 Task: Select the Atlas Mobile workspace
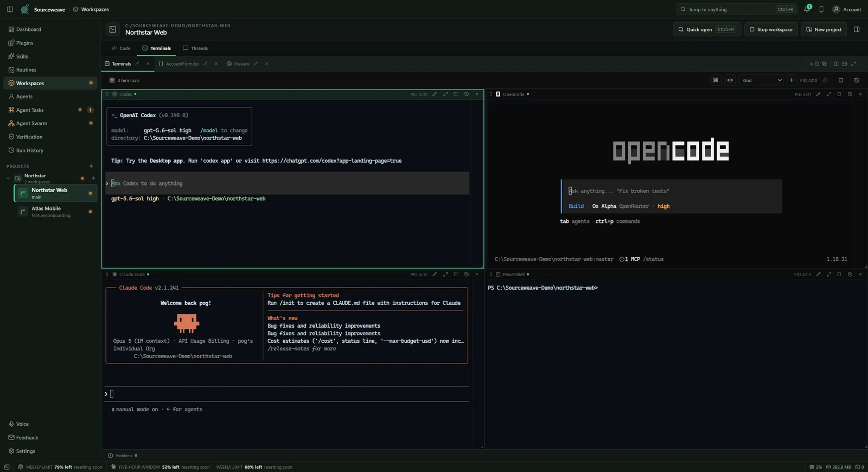tap(55, 212)
